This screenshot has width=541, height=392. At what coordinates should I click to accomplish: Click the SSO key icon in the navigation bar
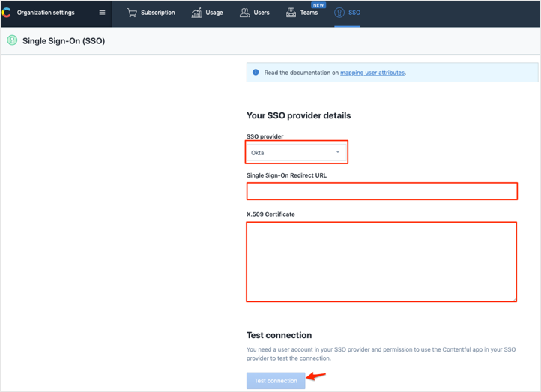click(x=339, y=13)
